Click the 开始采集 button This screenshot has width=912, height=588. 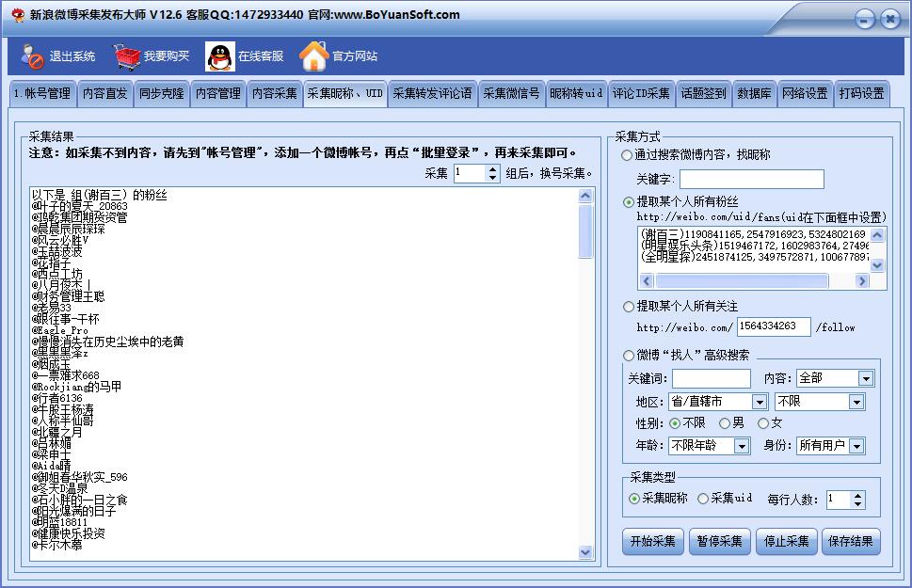point(653,542)
